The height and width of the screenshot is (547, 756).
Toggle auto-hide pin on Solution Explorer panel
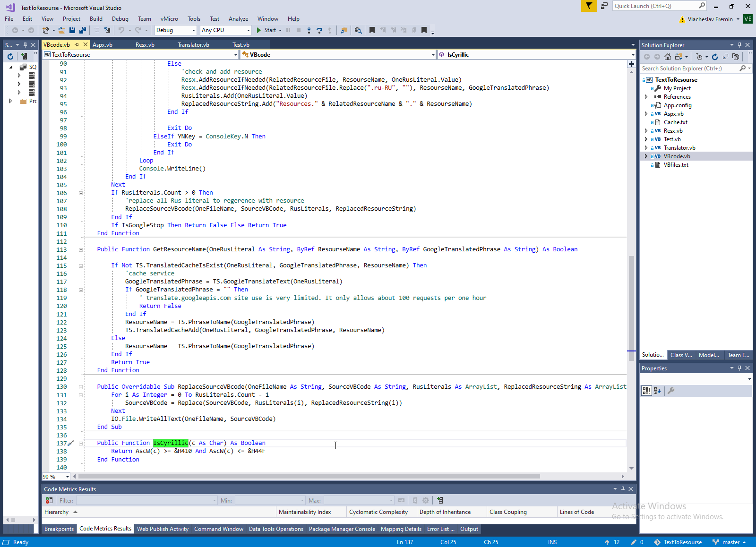coord(739,45)
